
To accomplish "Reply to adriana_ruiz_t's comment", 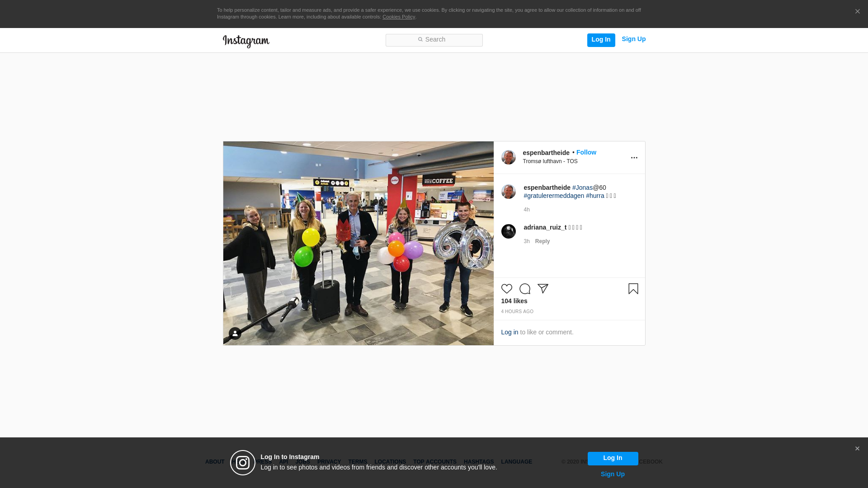I will pos(542,241).
